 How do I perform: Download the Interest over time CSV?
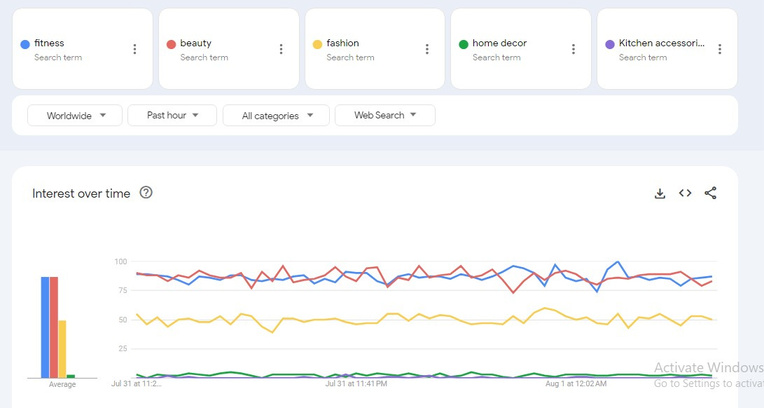point(660,193)
